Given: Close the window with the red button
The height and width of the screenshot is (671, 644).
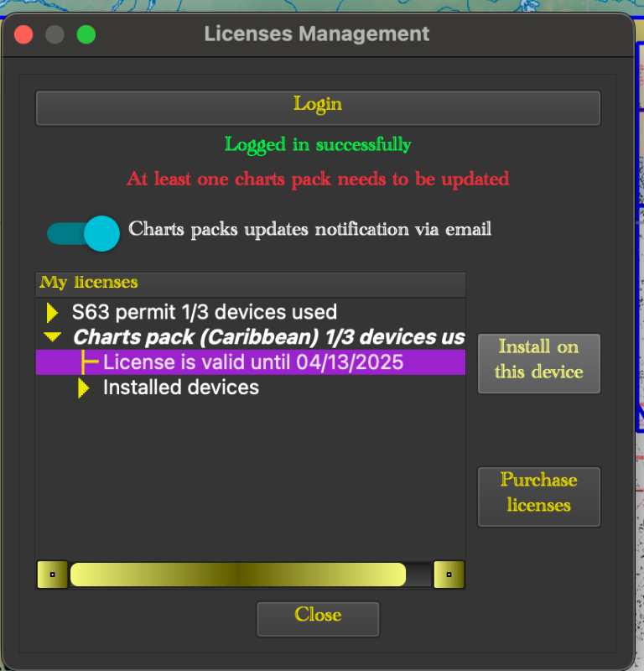Looking at the screenshot, I should coord(23,34).
